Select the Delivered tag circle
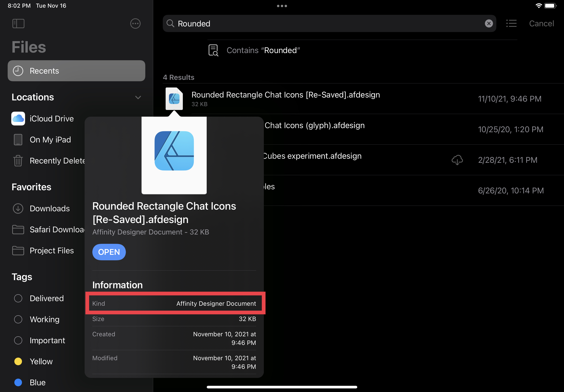The width and height of the screenshot is (564, 392). coord(18,298)
